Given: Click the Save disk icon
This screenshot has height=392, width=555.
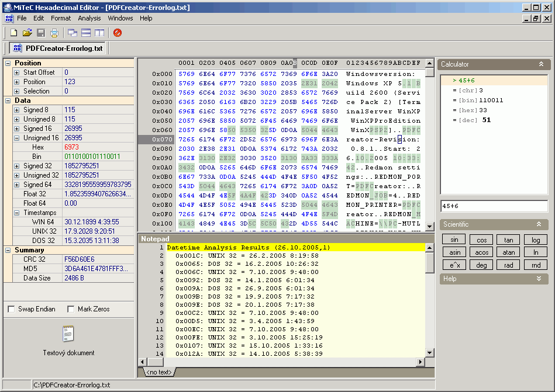Looking at the screenshot, I should pos(41,33).
